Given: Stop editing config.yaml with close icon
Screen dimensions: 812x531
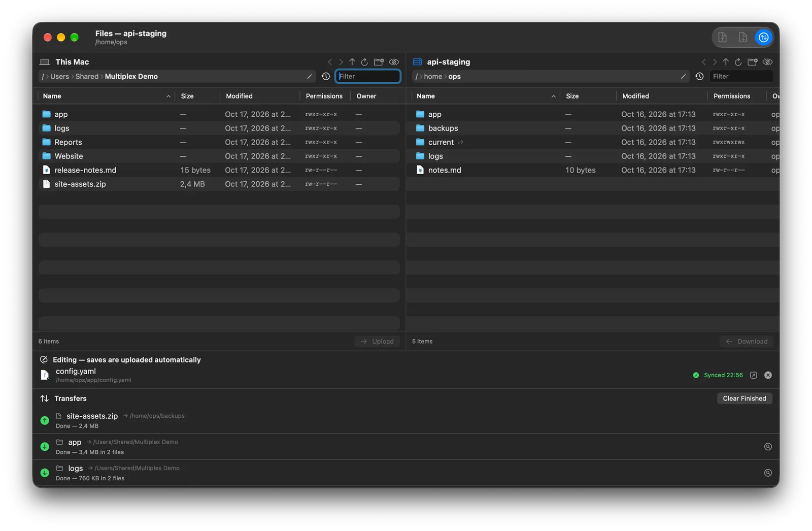Looking at the screenshot, I should pos(768,375).
